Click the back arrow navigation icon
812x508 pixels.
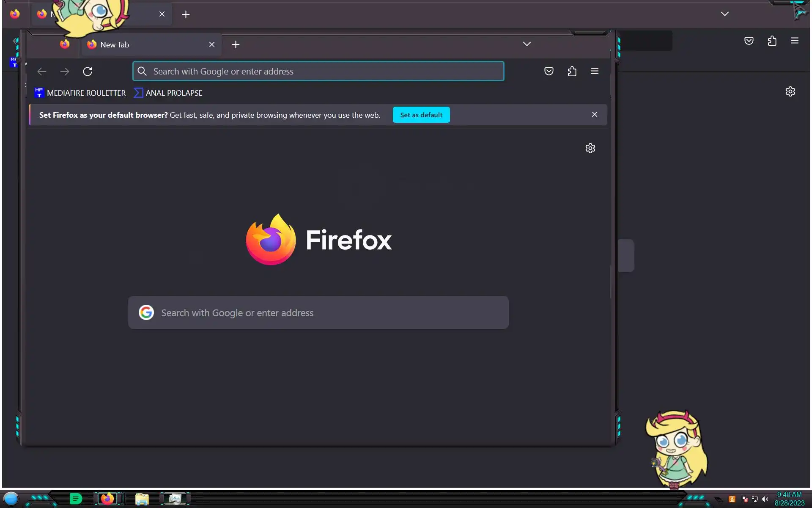pos(41,72)
